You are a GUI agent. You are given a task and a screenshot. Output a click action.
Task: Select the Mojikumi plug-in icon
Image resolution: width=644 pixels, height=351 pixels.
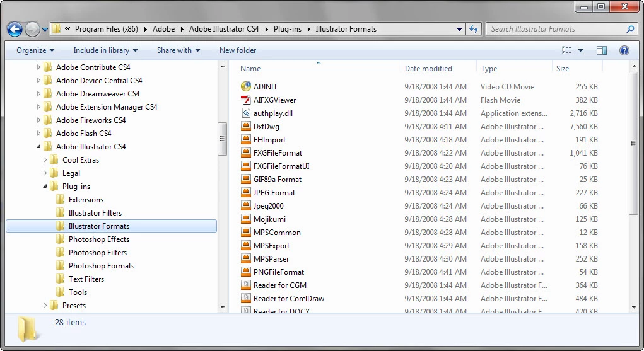point(245,219)
